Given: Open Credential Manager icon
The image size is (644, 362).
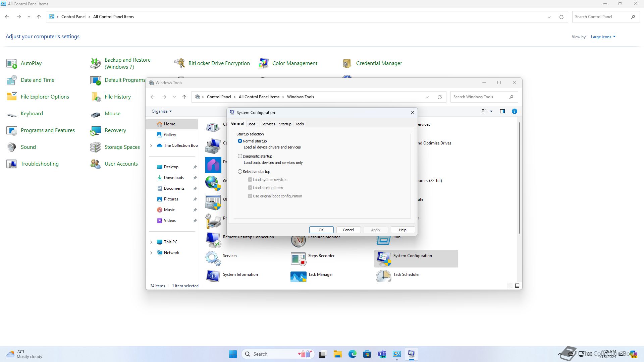Looking at the screenshot, I should (x=347, y=63).
